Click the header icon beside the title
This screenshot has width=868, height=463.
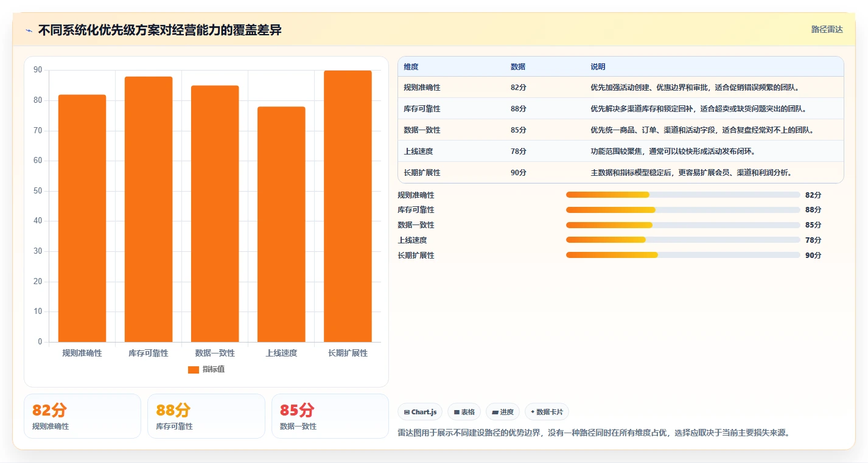tap(29, 30)
